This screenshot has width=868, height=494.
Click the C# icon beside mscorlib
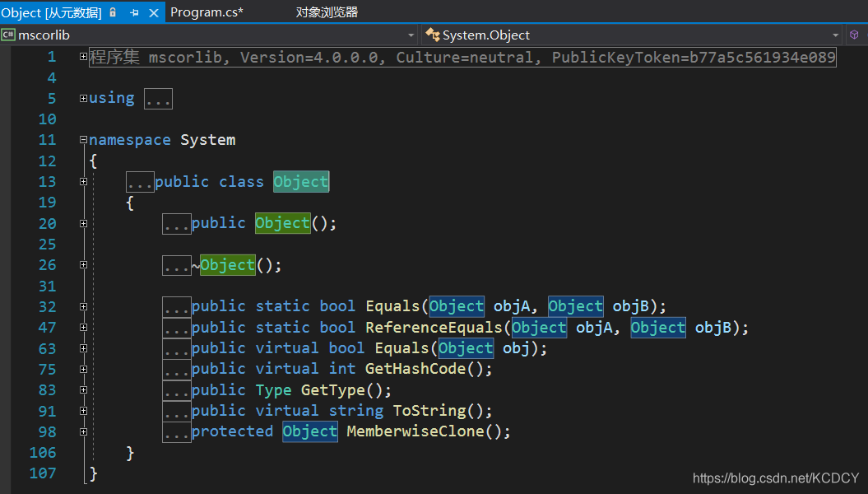8,35
